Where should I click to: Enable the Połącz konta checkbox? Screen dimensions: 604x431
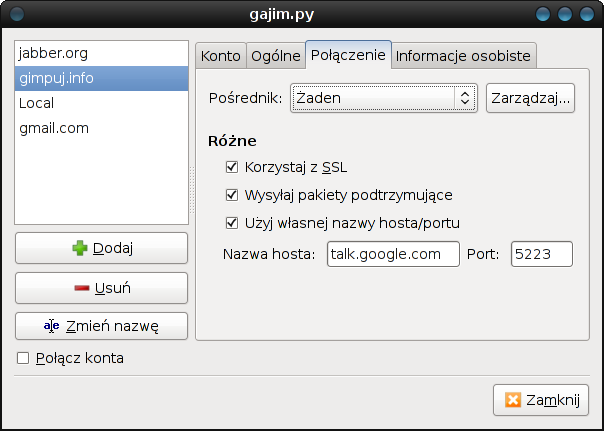pos(23,358)
